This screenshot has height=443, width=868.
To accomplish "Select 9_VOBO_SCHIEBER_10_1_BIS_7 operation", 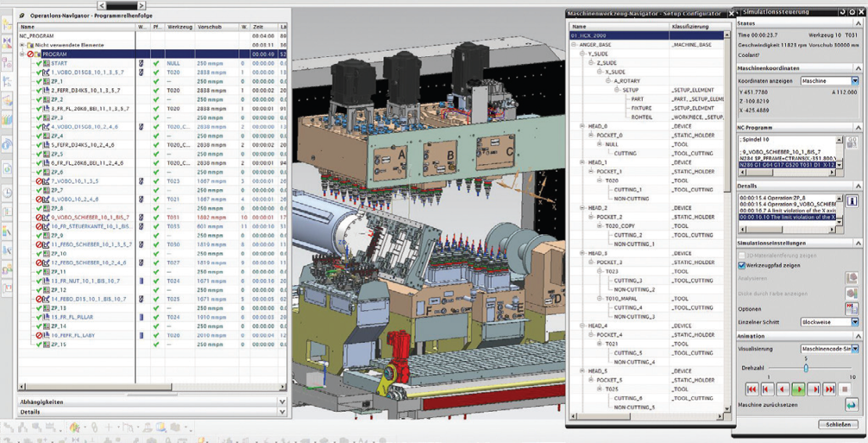I will [90, 217].
